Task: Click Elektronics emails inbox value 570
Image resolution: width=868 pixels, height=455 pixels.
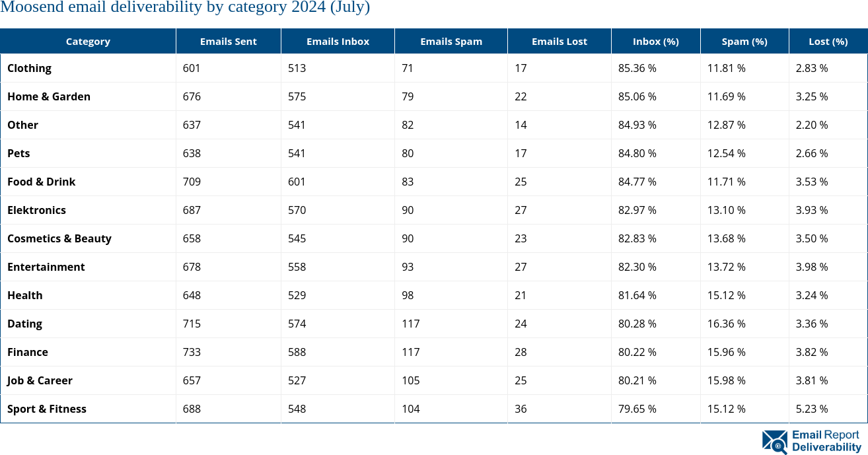Action: pyautogui.click(x=297, y=210)
